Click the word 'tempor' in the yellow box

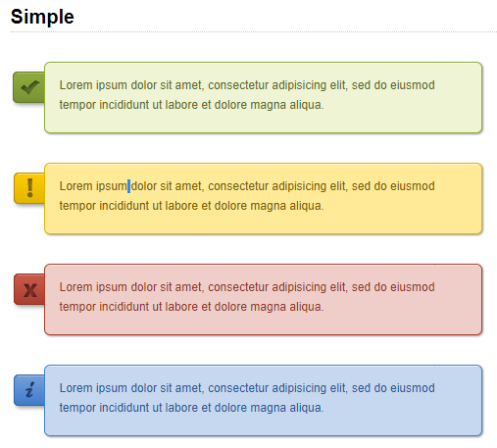pos(77,206)
